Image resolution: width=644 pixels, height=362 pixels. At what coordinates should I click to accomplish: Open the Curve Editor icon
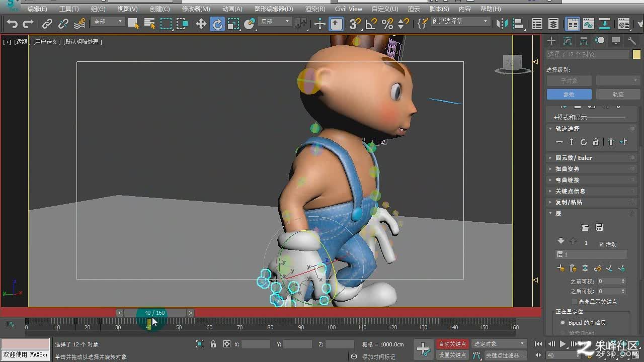click(x=589, y=24)
